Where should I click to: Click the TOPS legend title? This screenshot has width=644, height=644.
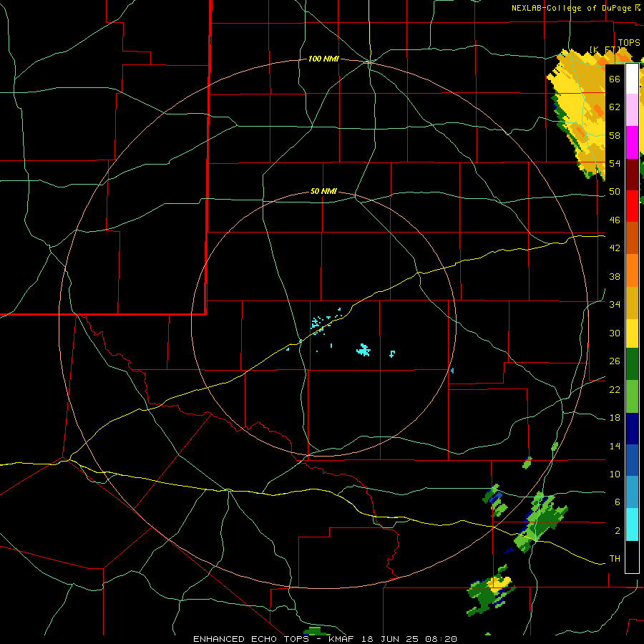[629, 43]
